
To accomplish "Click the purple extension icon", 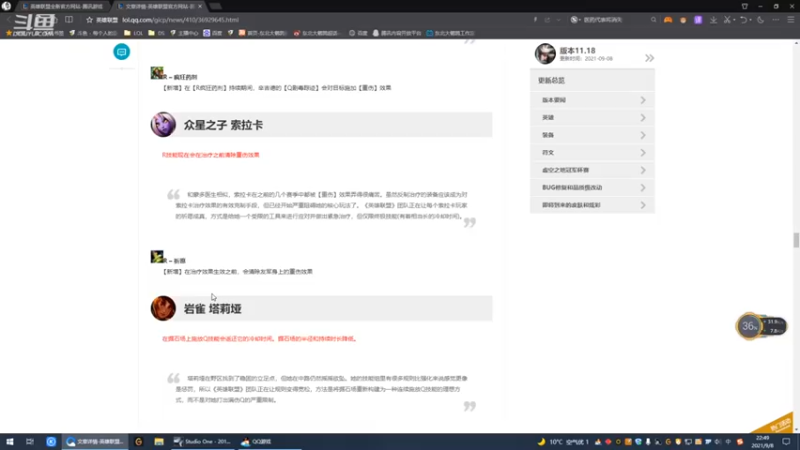I will 698,20.
